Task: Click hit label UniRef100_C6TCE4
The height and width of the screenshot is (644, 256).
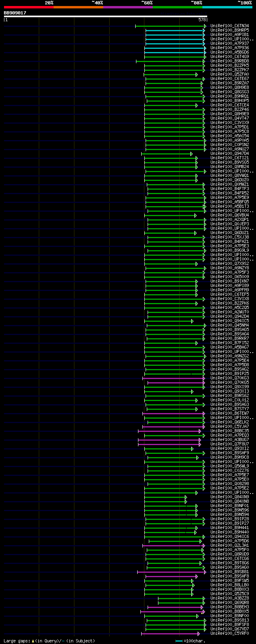Action: (230, 105)
